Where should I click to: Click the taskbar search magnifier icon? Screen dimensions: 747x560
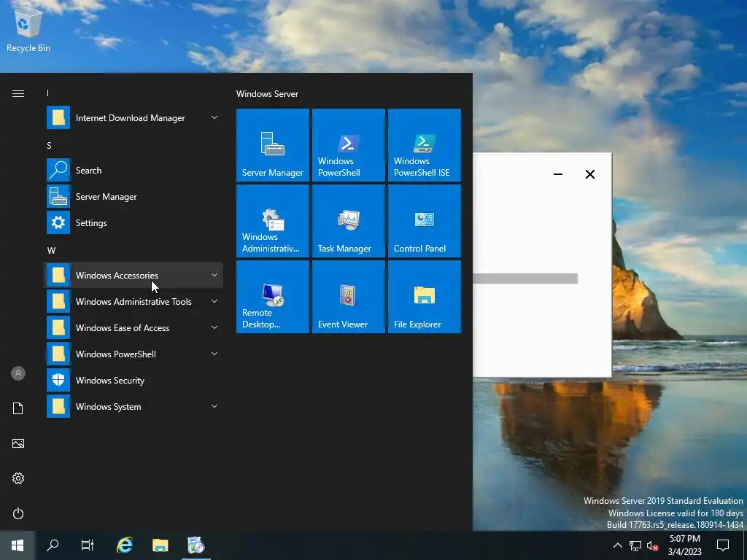tap(53, 545)
